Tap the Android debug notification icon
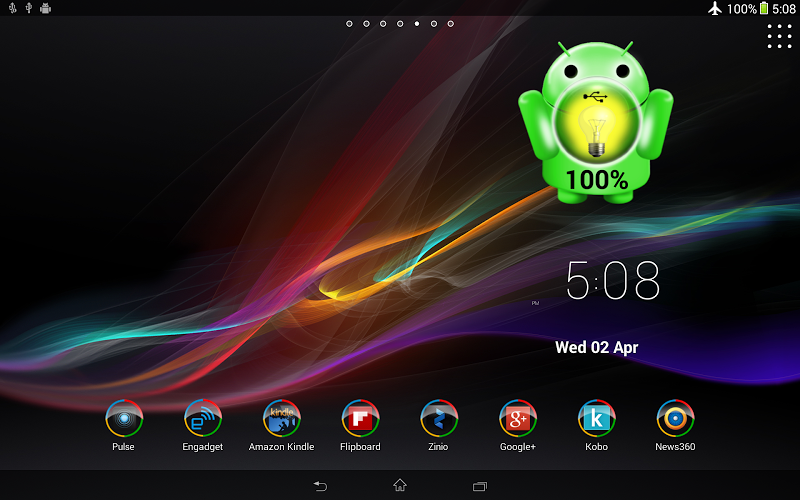Image resolution: width=800 pixels, height=500 pixels. pyautogui.click(x=45, y=8)
